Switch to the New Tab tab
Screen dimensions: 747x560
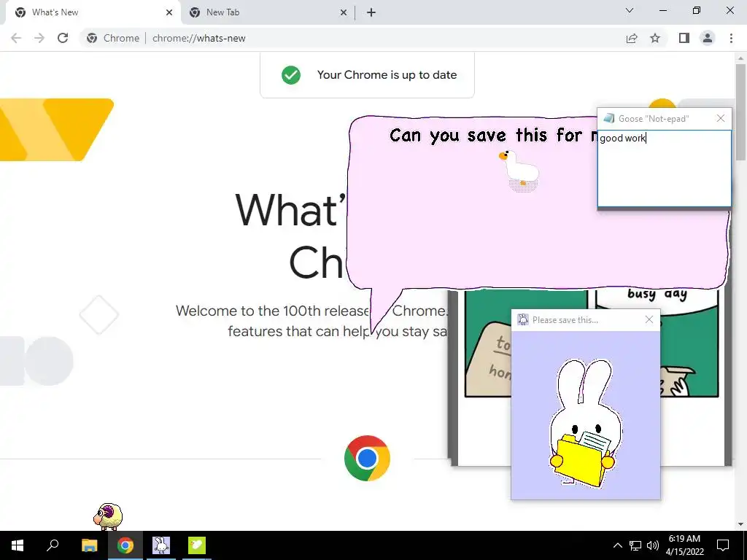(267, 12)
